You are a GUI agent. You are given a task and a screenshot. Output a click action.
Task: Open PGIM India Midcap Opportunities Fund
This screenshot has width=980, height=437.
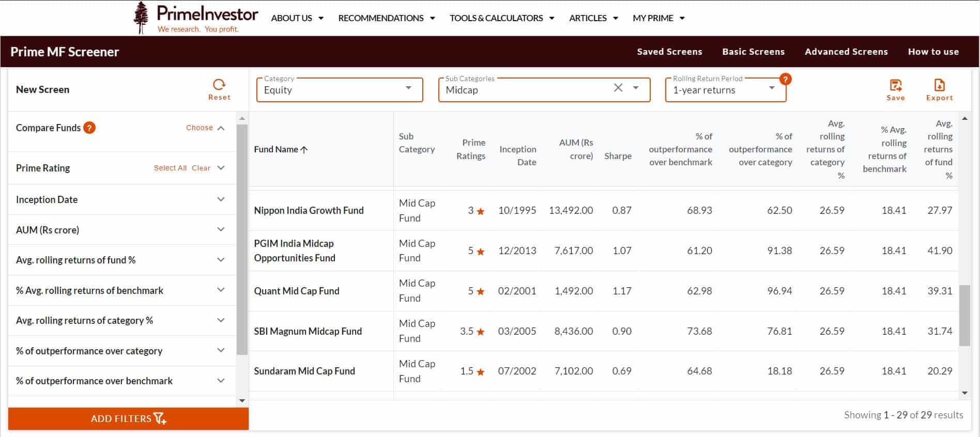point(295,251)
